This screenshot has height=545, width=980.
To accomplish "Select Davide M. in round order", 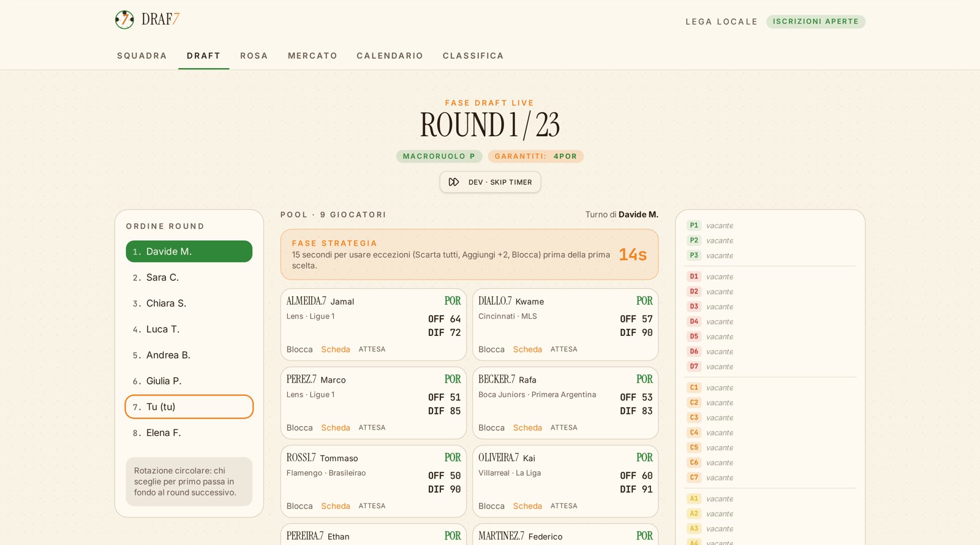I will click(x=189, y=251).
